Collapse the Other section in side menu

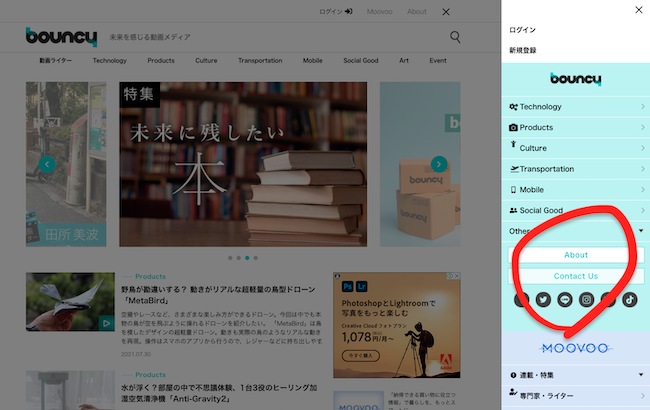(x=641, y=231)
